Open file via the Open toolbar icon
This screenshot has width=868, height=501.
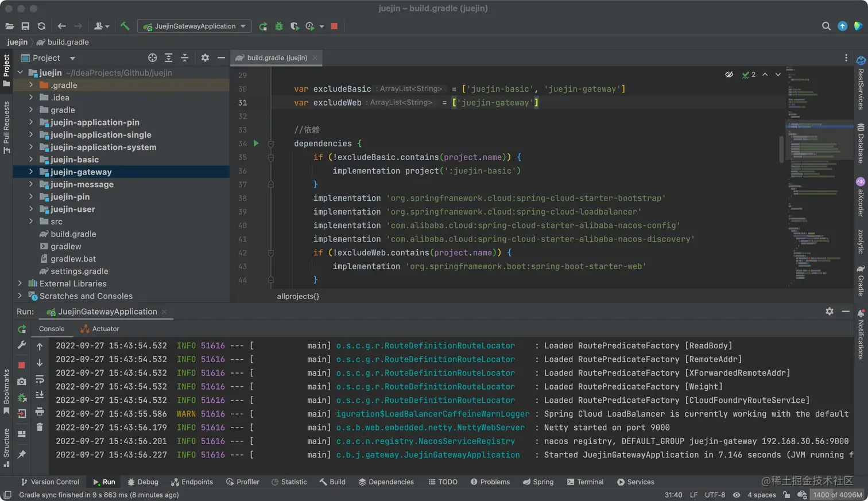tap(9, 26)
